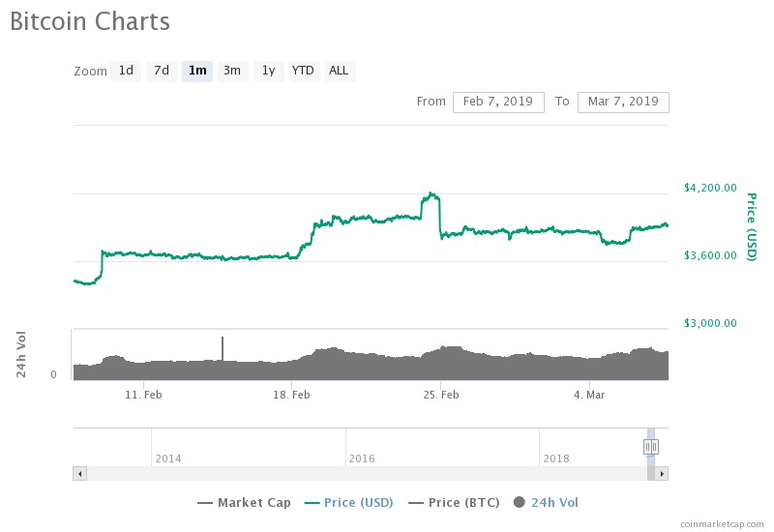This screenshot has height=532, width=774.
Task: Switch to 3m zoom range
Action: (x=232, y=71)
